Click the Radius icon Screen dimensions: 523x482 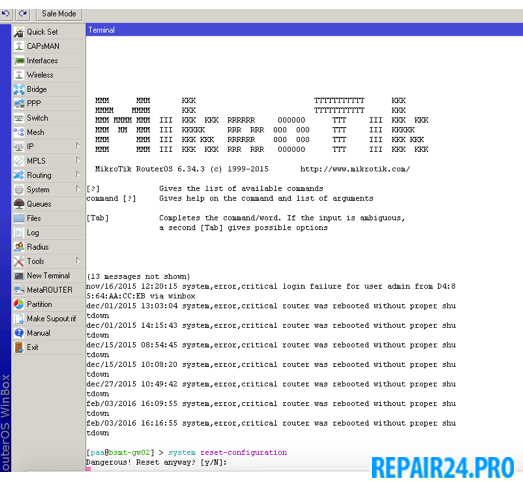(x=19, y=247)
